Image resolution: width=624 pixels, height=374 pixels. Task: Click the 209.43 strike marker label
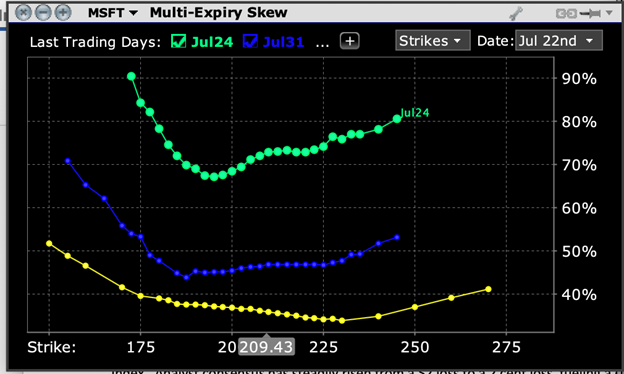[266, 347]
